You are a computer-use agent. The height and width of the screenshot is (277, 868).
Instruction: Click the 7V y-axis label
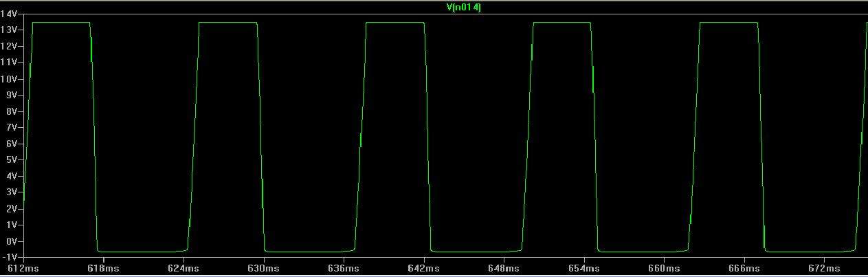pyautogui.click(x=11, y=128)
